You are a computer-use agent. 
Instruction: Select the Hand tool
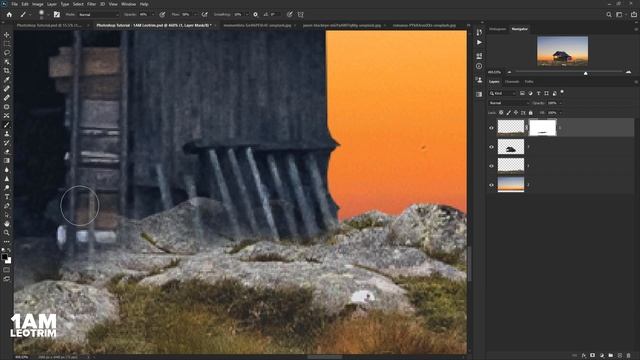click(7, 224)
